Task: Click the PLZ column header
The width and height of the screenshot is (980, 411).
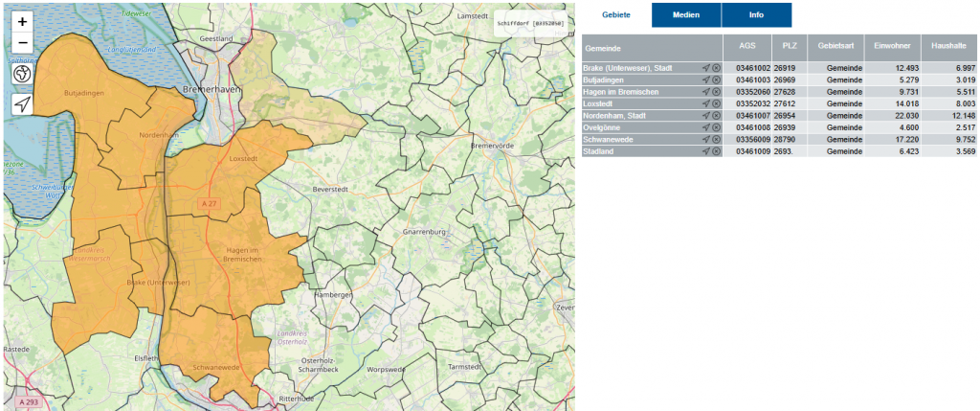Action: tap(789, 47)
